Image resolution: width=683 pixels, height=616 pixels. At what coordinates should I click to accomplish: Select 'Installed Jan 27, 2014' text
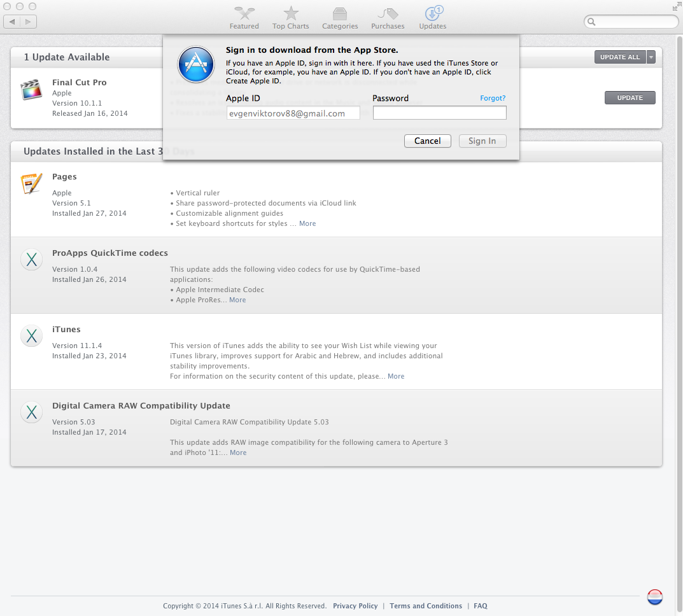click(89, 213)
